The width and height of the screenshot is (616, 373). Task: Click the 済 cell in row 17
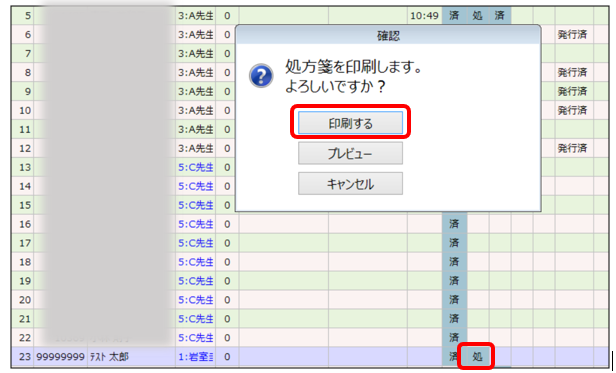pyautogui.click(x=455, y=243)
